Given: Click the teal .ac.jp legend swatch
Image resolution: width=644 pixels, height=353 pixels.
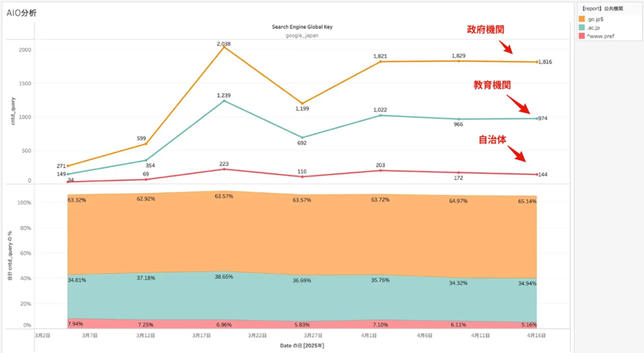Looking at the screenshot, I should [x=582, y=28].
